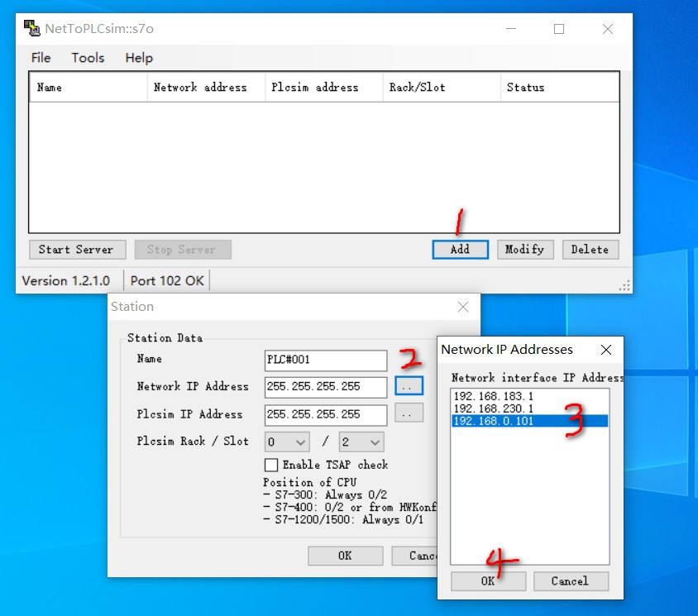Expand the Plcsim Rack dropdown
The image size is (698, 616).
click(x=287, y=442)
